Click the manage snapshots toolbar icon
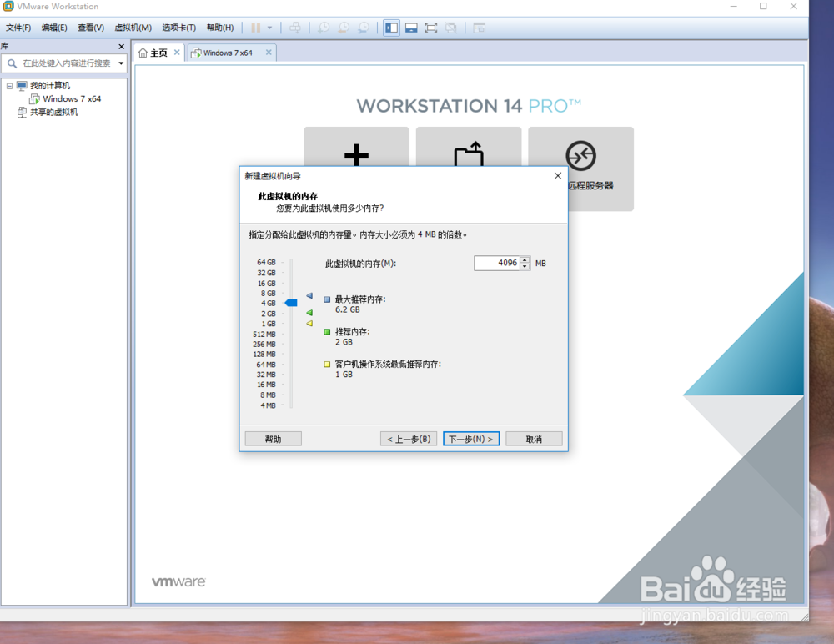 coord(364,28)
